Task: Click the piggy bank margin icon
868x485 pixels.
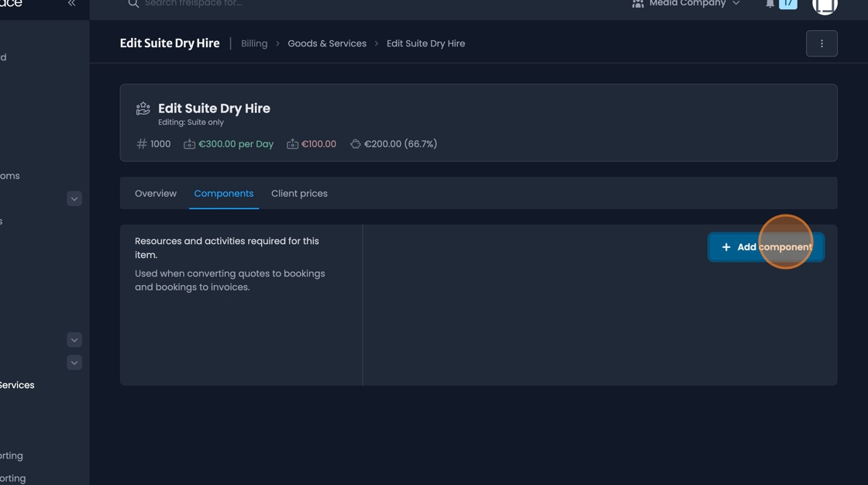Action: (355, 143)
